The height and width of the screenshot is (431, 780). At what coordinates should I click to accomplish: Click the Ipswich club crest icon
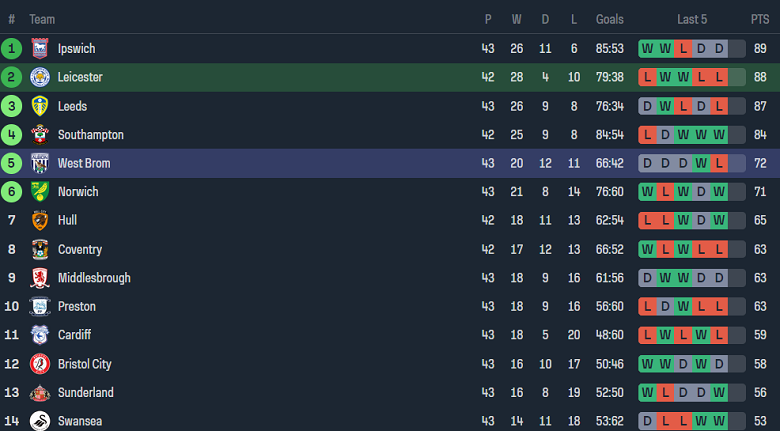40,48
